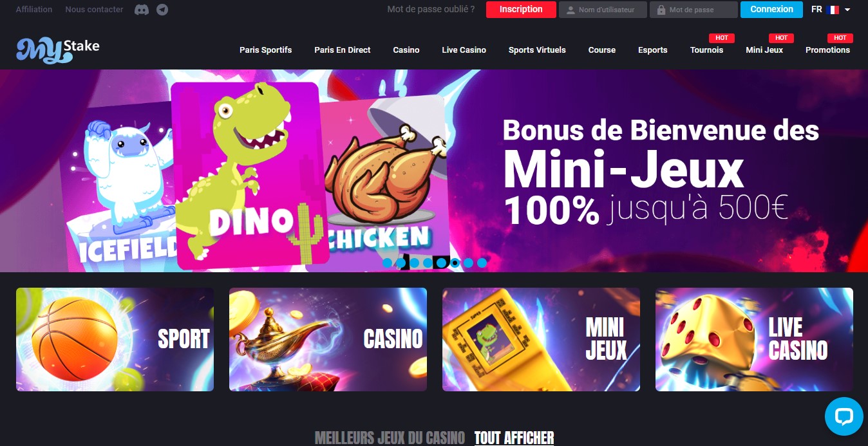Click the MyStake logo
This screenshot has height=446, width=868.
pos(58,50)
